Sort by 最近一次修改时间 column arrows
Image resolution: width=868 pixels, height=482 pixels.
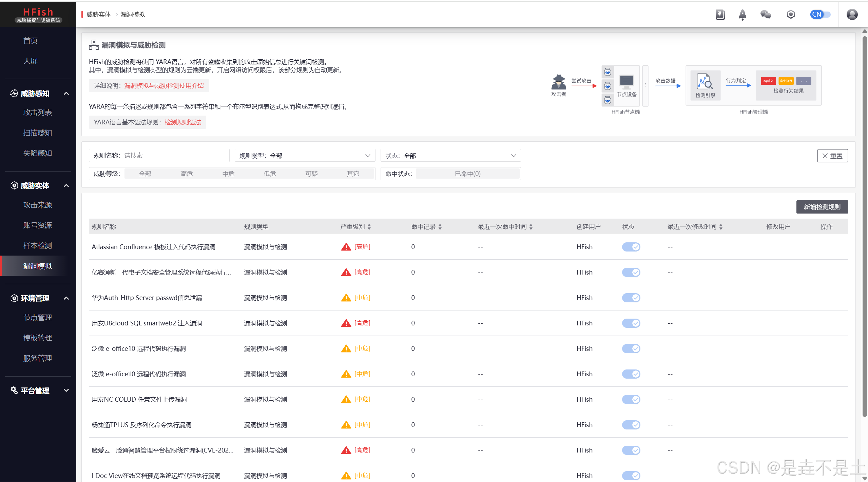pyautogui.click(x=721, y=227)
